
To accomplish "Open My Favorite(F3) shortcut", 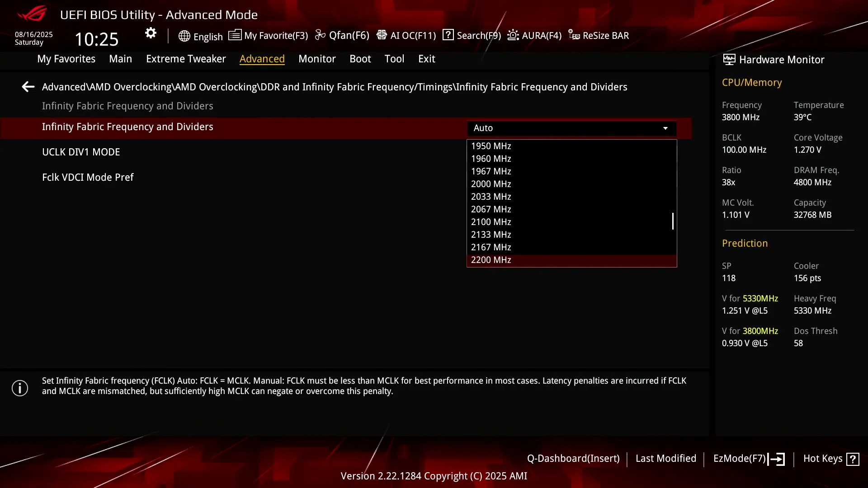I will click(276, 36).
